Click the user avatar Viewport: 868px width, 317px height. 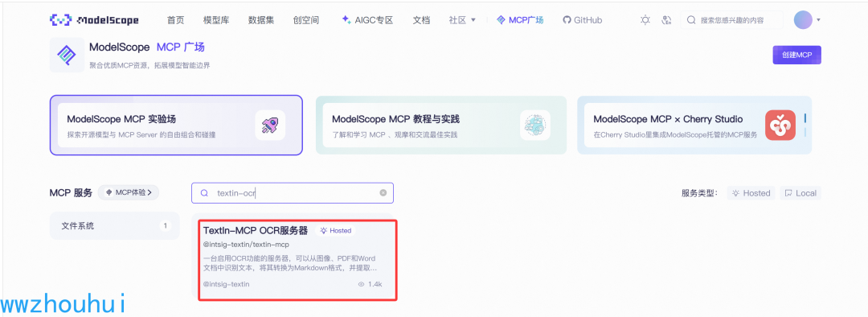click(803, 20)
